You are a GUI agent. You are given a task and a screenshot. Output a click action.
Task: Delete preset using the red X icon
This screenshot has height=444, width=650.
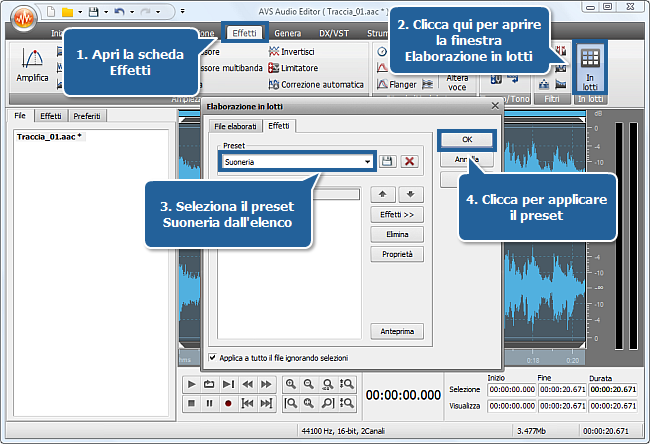(409, 161)
